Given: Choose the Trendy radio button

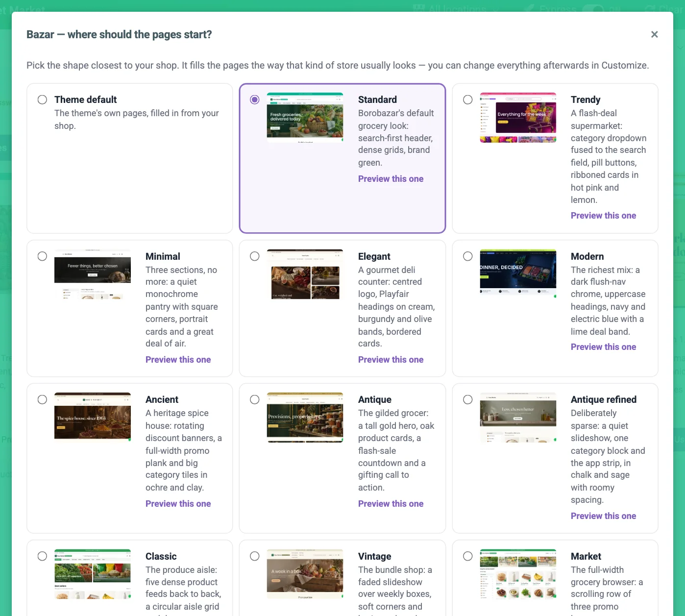Looking at the screenshot, I should coord(468,99).
